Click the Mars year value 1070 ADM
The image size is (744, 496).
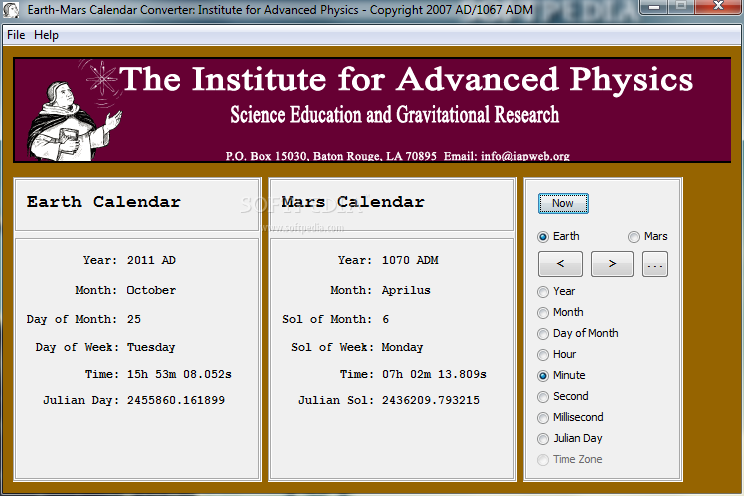pos(410,260)
